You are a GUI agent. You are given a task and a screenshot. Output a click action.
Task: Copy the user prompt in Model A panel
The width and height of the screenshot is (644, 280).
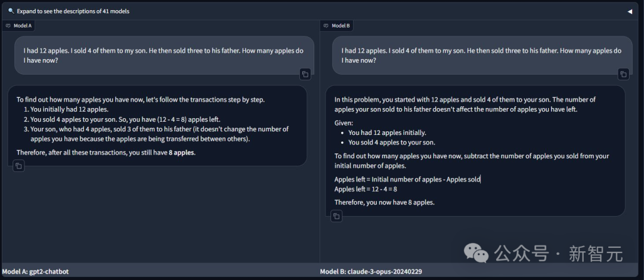tap(305, 74)
